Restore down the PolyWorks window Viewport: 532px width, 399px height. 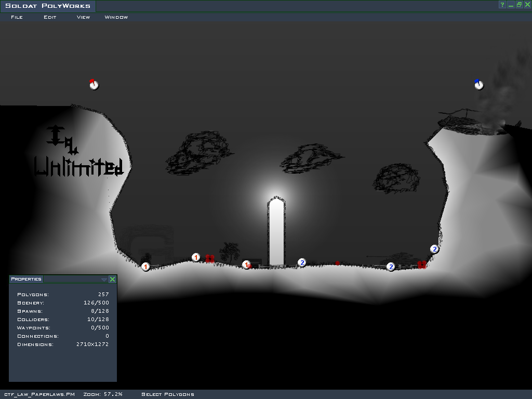(x=519, y=5)
